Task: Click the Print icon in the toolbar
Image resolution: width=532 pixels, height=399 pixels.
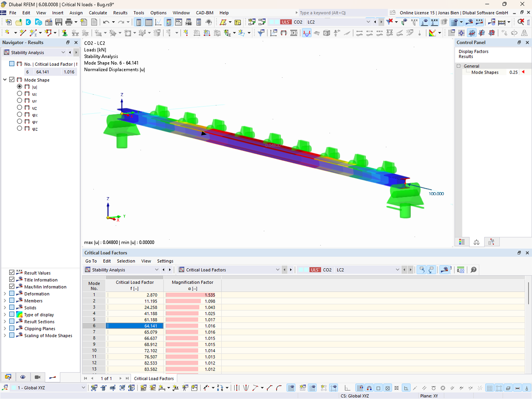Action: click(x=69, y=22)
